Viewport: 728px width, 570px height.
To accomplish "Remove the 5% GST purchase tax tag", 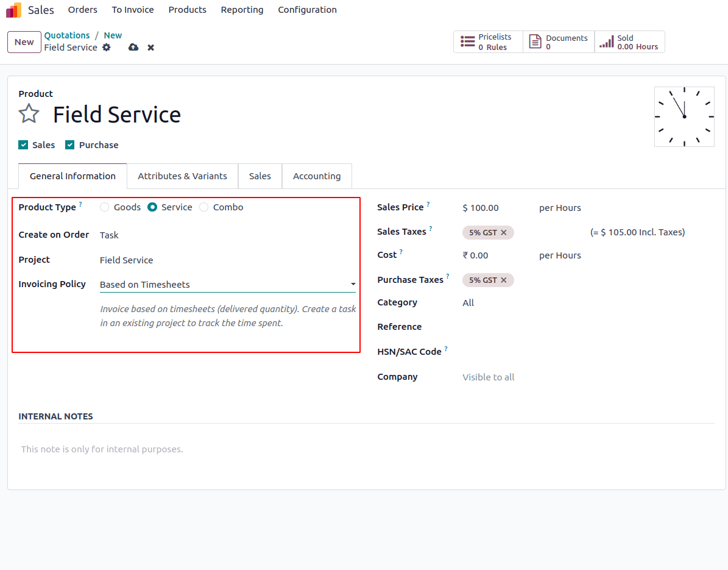I will tap(504, 280).
